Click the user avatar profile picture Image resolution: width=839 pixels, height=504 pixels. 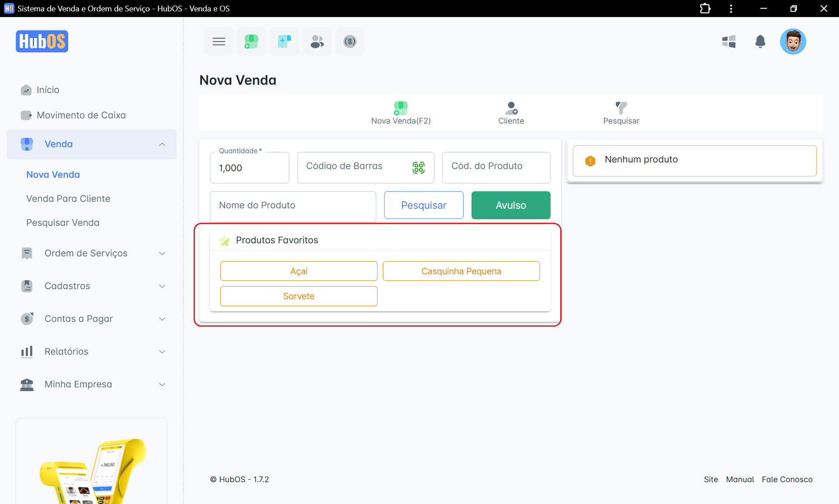click(793, 41)
